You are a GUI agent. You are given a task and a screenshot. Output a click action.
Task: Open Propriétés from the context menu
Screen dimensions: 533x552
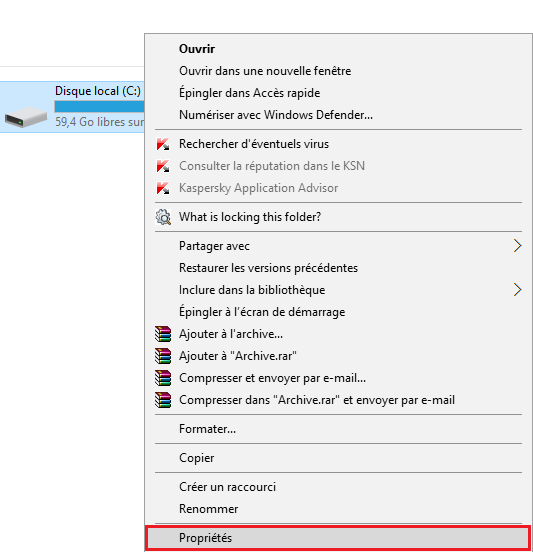[338, 538]
